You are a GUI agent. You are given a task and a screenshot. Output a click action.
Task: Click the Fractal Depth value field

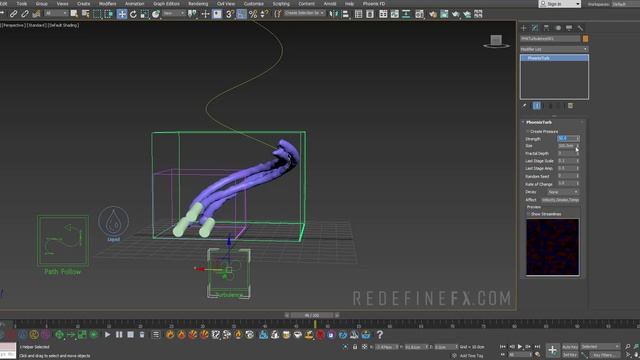[567, 153]
